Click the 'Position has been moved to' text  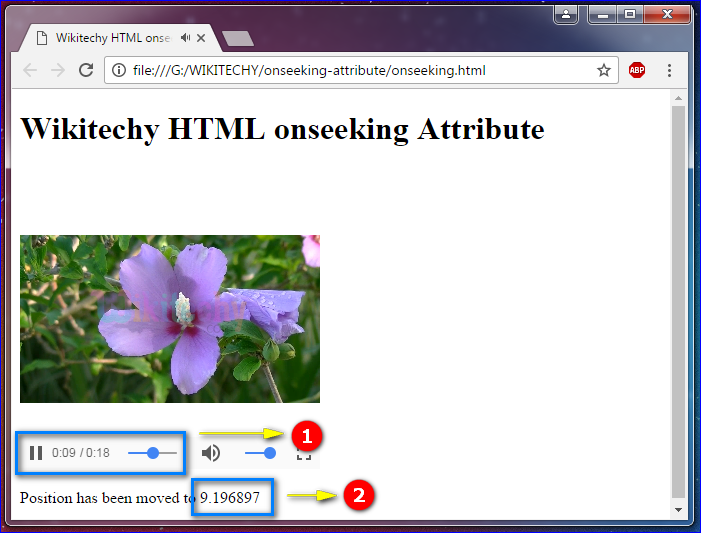point(107,498)
